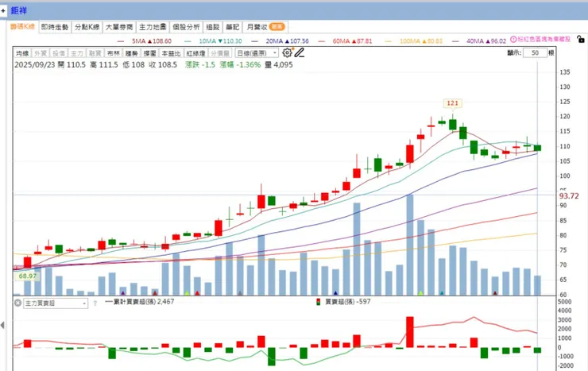Screen dimensions: 588x371
Task: Click the 2025/09/23 date readout
Action: click(34, 64)
